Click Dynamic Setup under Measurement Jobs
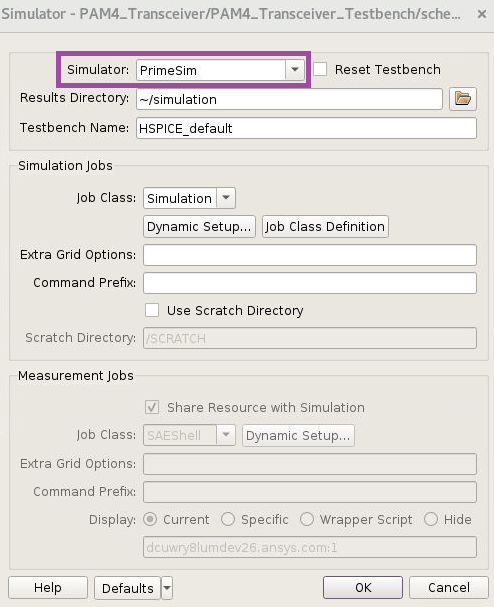The height and width of the screenshot is (607, 494). click(x=298, y=436)
